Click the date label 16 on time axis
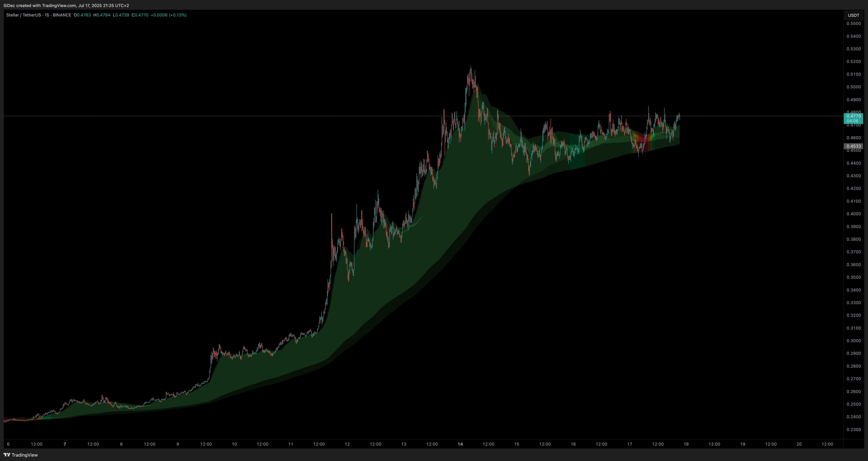 [573, 444]
